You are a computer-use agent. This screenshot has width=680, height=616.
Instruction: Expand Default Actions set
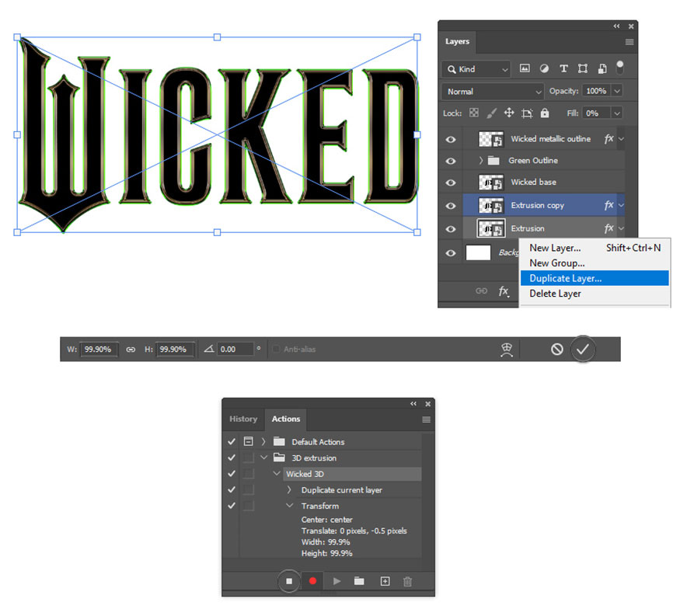pyautogui.click(x=263, y=442)
